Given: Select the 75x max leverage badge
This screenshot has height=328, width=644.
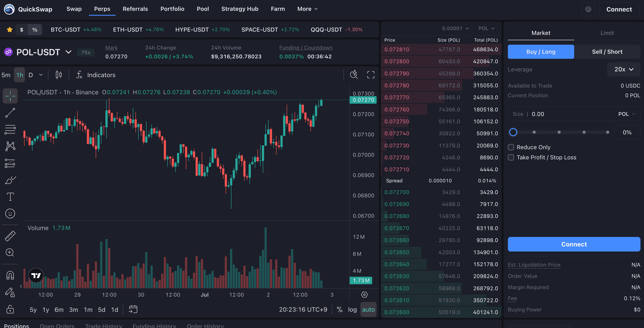Looking at the screenshot, I should pos(86,53).
